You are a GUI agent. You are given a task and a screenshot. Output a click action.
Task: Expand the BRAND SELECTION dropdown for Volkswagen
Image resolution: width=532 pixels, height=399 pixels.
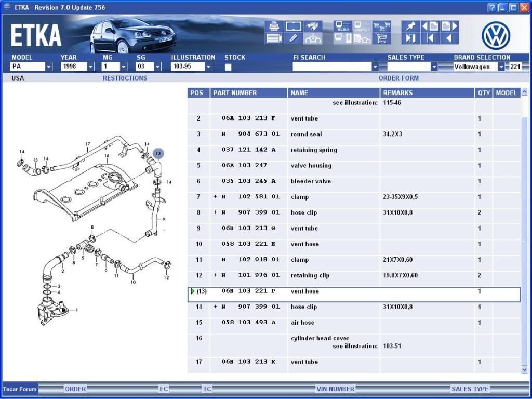pyautogui.click(x=501, y=67)
